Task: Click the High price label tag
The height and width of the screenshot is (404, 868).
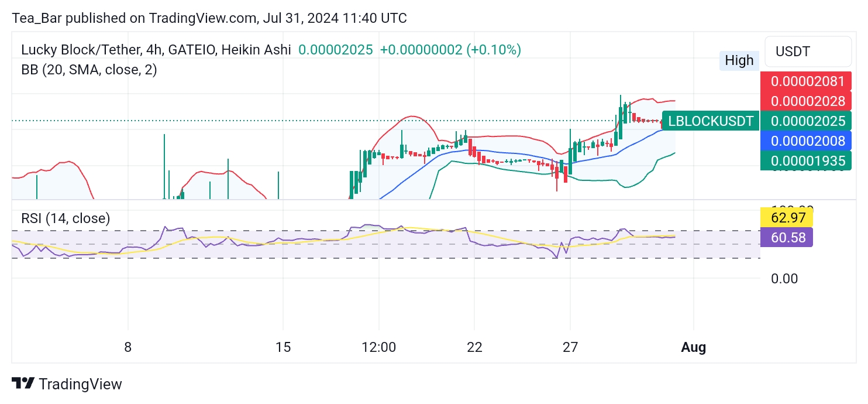Action: click(x=739, y=60)
